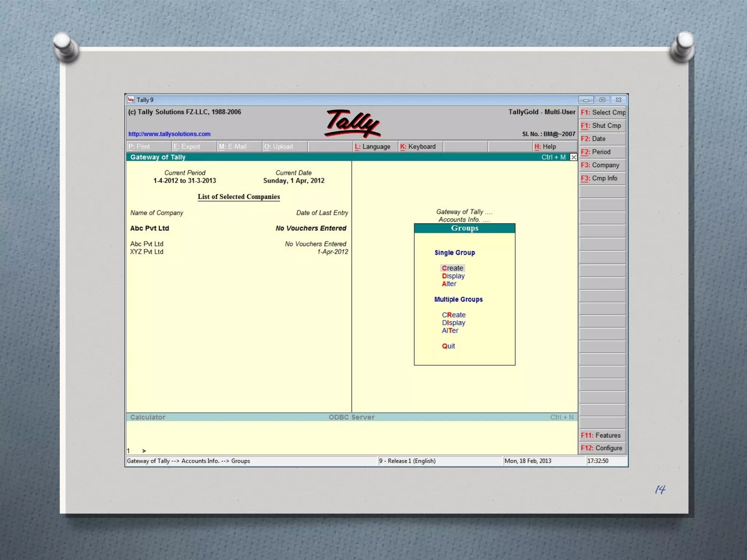
Task: Select XYZ Pvt Ltd in the company list
Action: [x=147, y=252]
